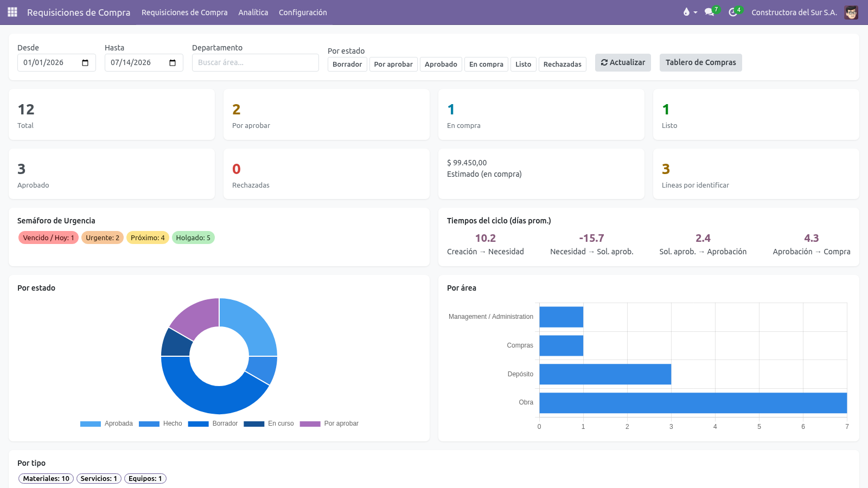Open the conversations message icon
The width and height of the screenshot is (868, 488).
point(709,12)
